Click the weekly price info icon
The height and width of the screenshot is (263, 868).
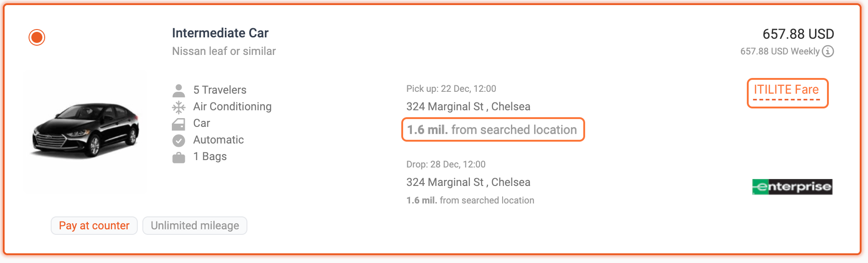click(x=828, y=51)
